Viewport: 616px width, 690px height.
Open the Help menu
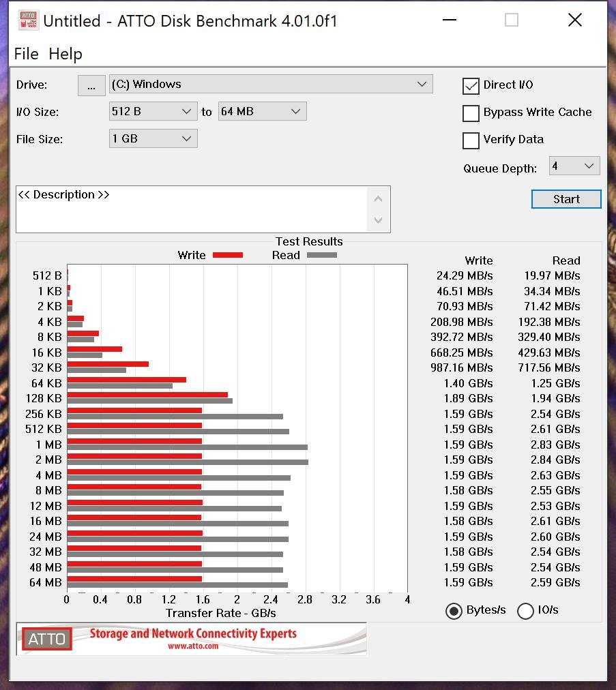pyautogui.click(x=65, y=54)
